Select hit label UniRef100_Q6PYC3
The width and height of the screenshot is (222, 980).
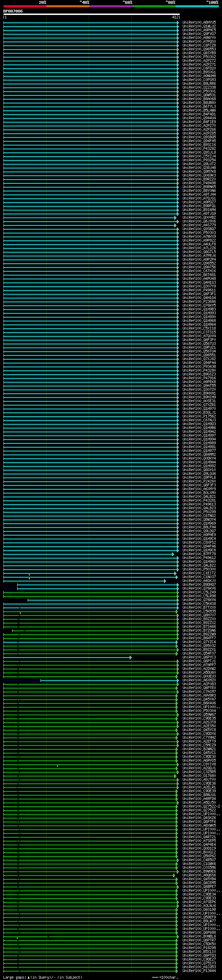pyautogui.click(x=199, y=657)
